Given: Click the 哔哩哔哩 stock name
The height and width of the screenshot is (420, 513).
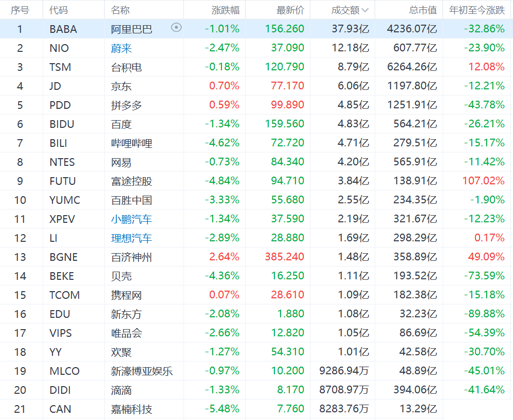Looking at the screenshot, I should (x=132, y=143).
